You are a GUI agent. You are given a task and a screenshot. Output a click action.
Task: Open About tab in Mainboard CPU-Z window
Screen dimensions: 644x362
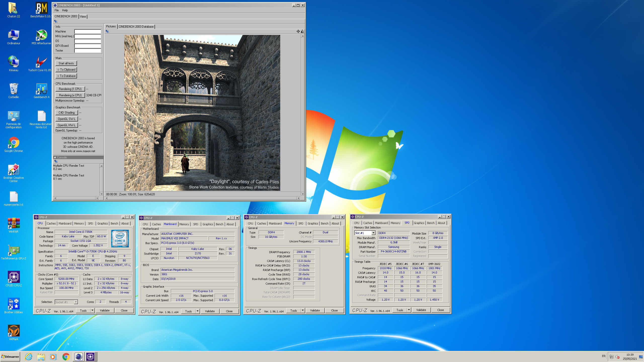(230, 224)
